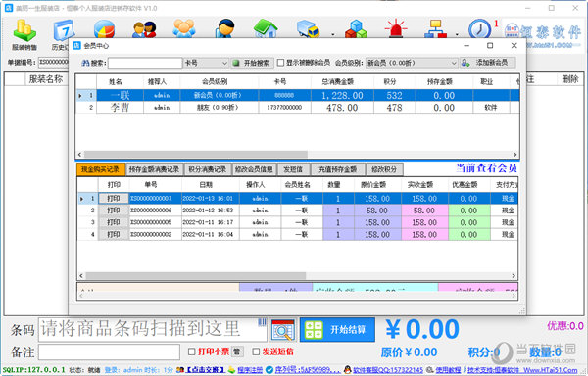Expand the arrow next to the truck icon
The image size is (588, 376).
click(x=333, y=34)
